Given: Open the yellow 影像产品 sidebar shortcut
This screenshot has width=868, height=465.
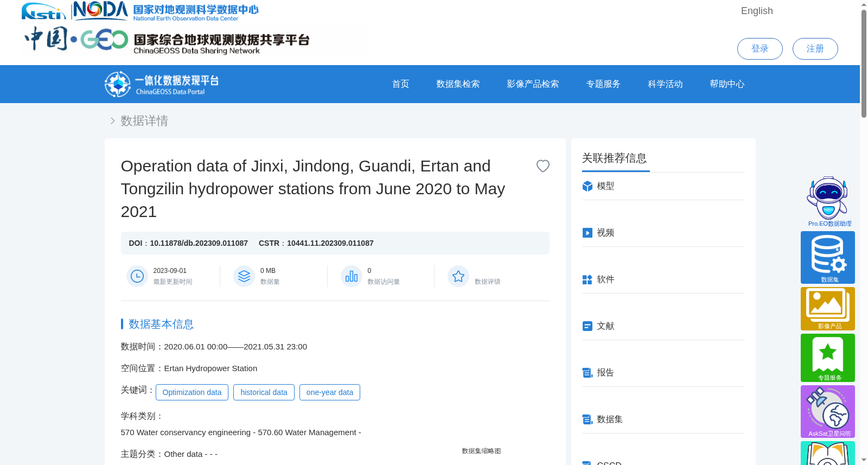Looking at the screenshot, I should (828, 309).
